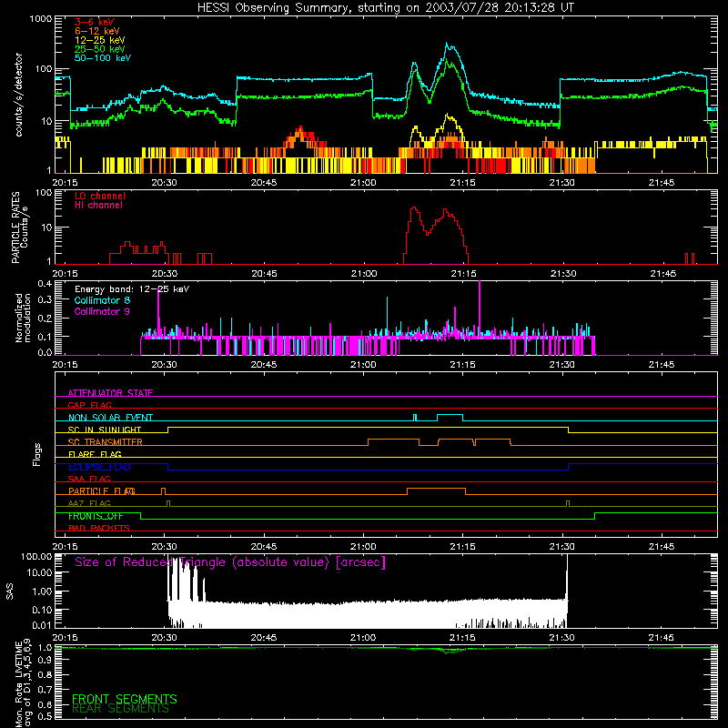
Task: Click the Mon. Rate LIVETIME axis label
Action: 23,683
